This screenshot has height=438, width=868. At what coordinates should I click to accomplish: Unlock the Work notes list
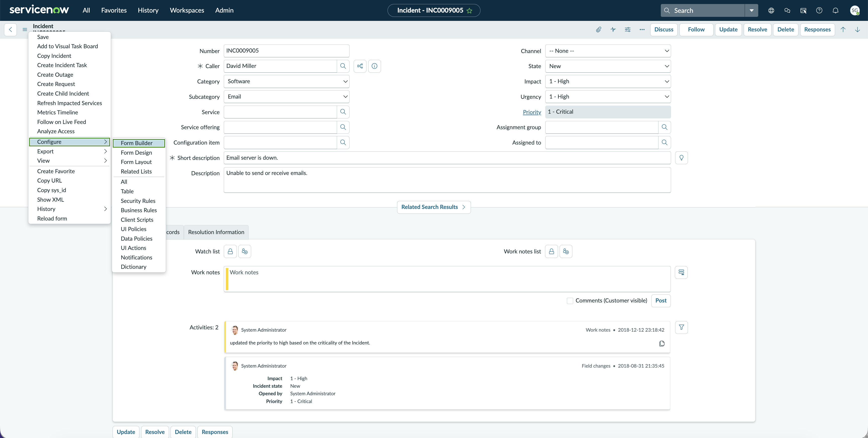pos(551,251)
